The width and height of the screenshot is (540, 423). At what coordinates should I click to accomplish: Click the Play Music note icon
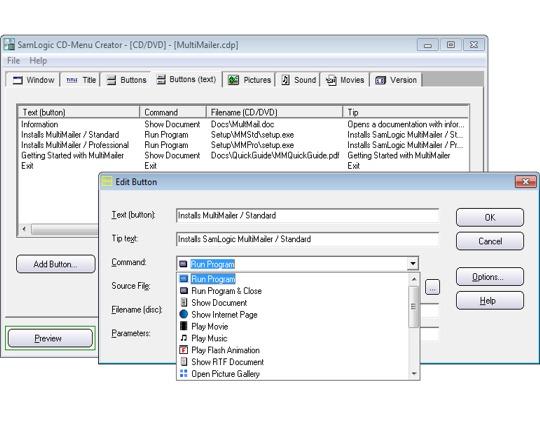tap(184, 338)
